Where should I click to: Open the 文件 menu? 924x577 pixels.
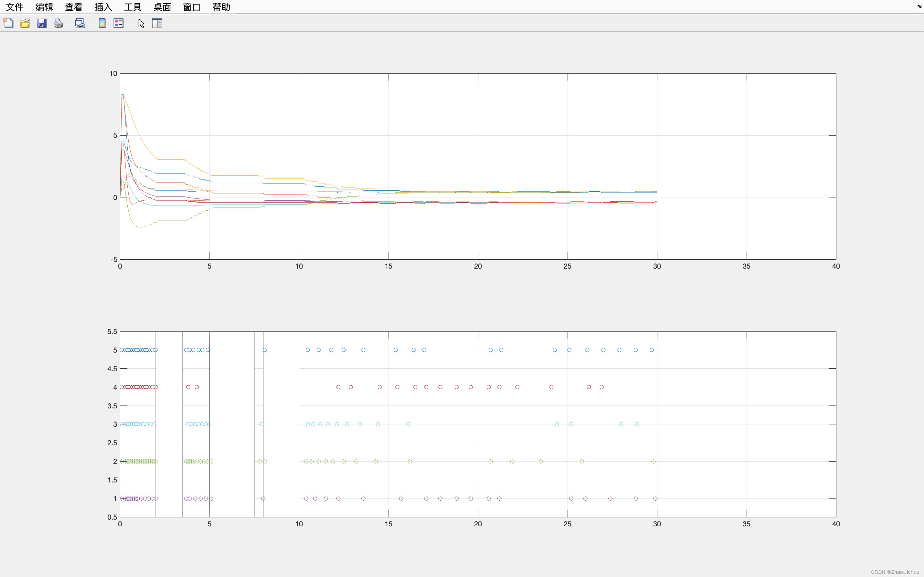pyautogui.click(x=15, y=7)
